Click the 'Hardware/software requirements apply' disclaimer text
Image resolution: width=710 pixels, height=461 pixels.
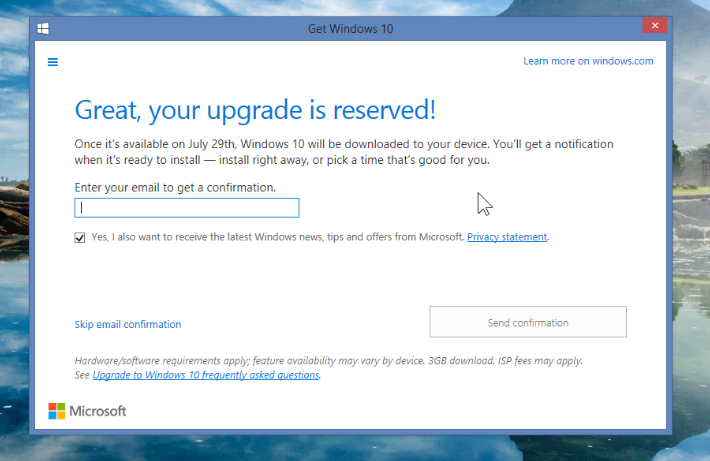(328, 361)
